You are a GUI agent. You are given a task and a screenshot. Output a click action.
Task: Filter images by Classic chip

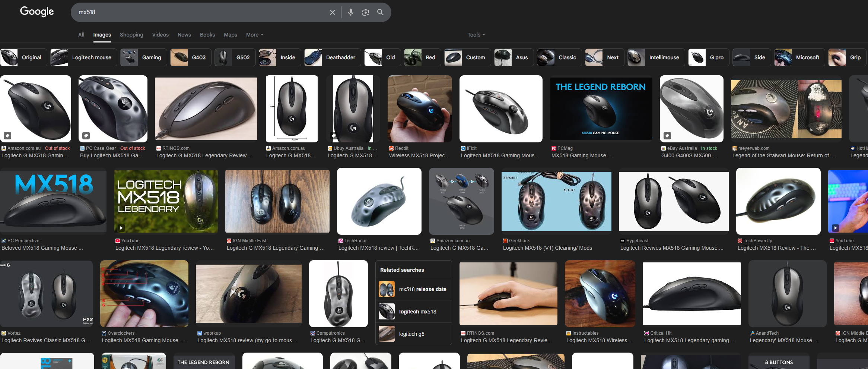point(559,57)
